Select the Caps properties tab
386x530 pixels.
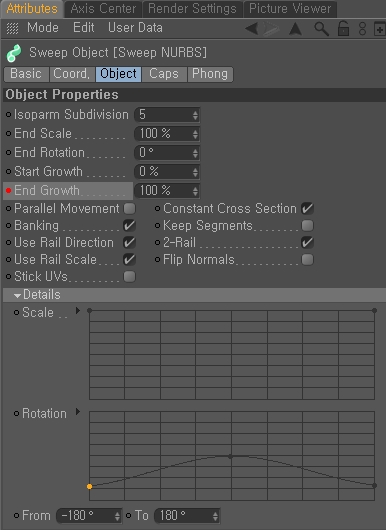pos(164,74)
